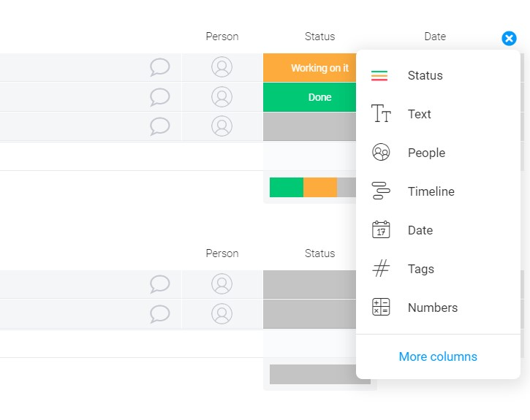Image resolution: width=530 pixels, height=420 pixels.
Task: Close the add column menu with blue X
Action: [509, 39]
